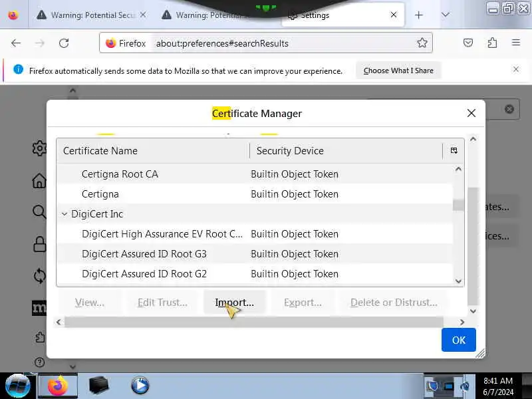Close the first Warning tab
Screen dimensions: 532x399
(143, 15)
